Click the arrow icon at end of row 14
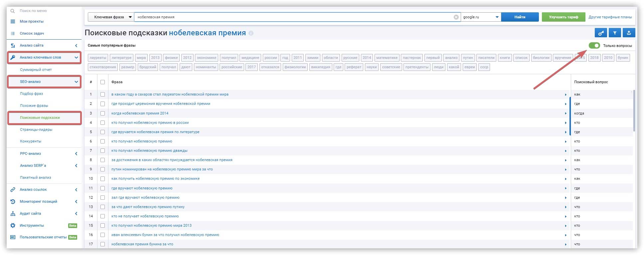Image resolution: width=644 pixels, height=255 pixels. coord(565,216)
